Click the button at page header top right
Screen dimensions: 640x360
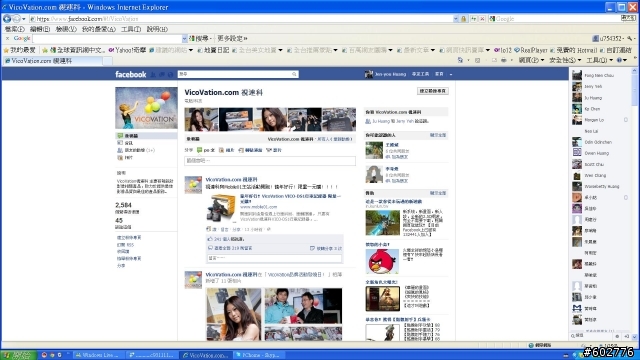pos(433,91)
